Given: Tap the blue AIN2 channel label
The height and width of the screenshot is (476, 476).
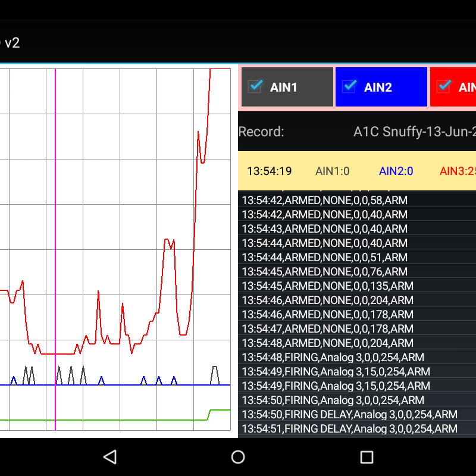Looking at the screenshot, I should tap(378, 87).
